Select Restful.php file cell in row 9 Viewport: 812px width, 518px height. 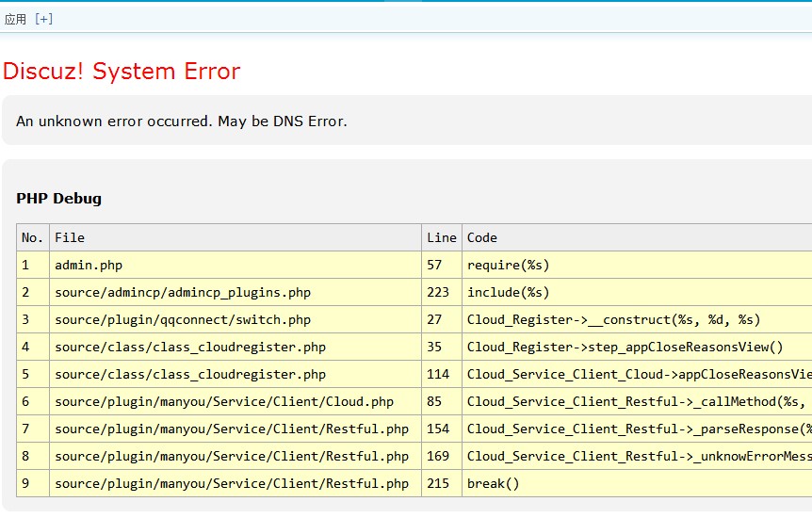click(235, 483)
